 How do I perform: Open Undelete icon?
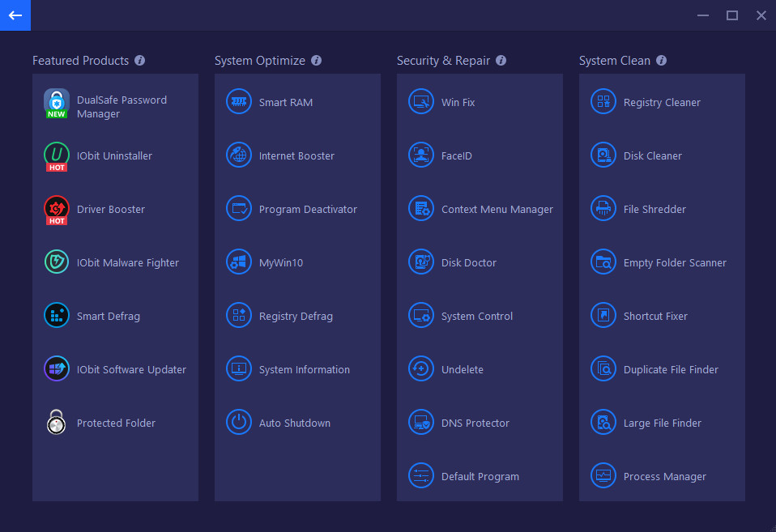(x=420, y=368)
